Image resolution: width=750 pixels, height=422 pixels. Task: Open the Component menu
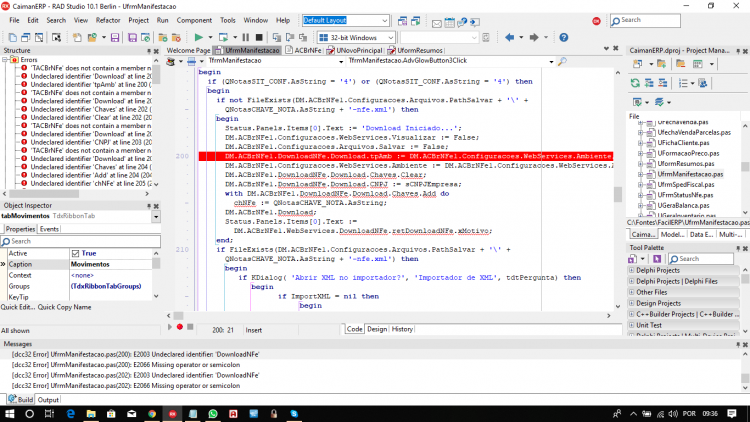tap(194, 20)
